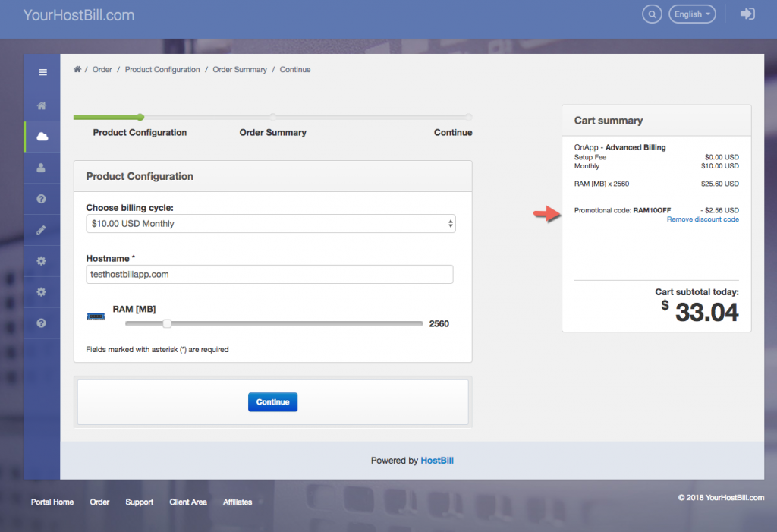Click the login arrow icon in header
This screenshot has height=532, width=777.
(747, 14)
